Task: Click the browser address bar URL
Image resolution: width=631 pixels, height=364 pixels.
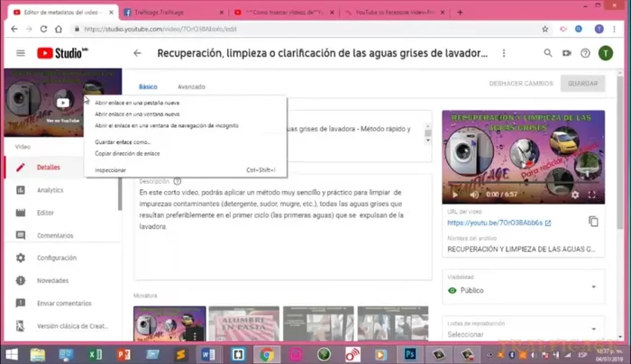Action: 160,29
